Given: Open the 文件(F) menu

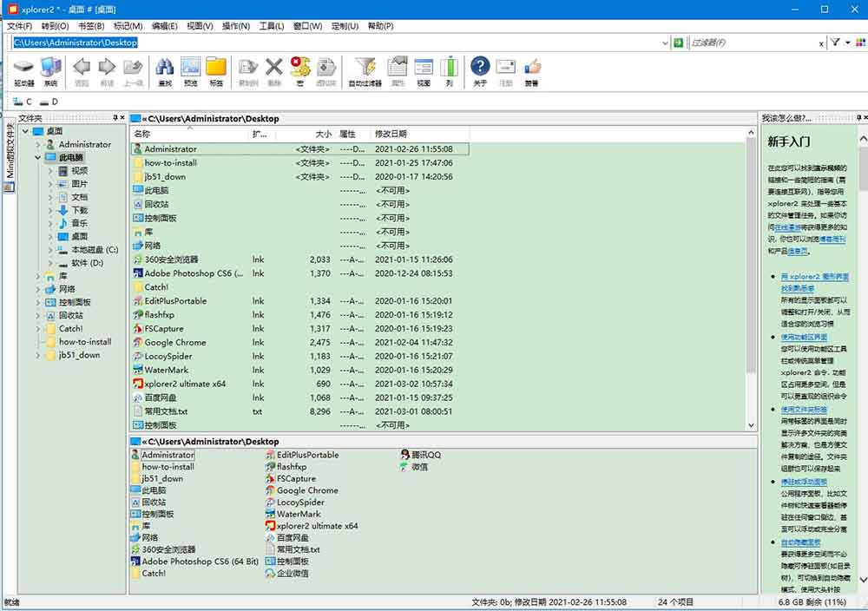Looking at the screenshot, I should pyautogui.click(x=19, y=26).
